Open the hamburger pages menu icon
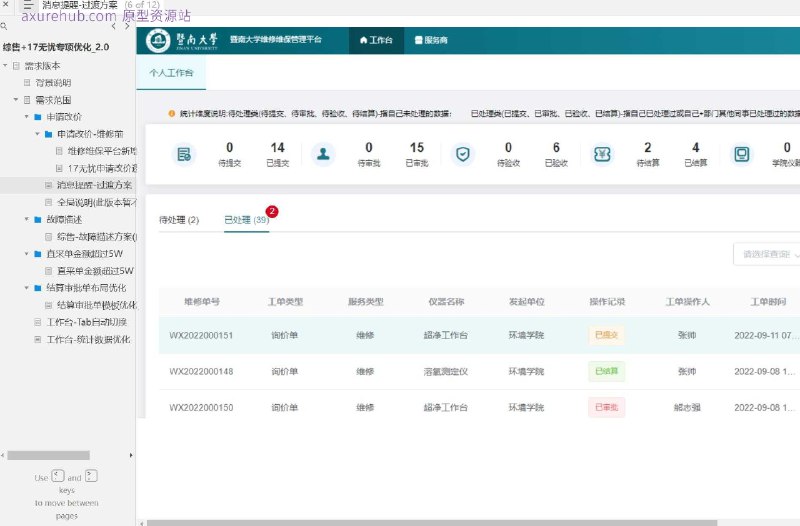The image size is (800, 526). (28, 5)
